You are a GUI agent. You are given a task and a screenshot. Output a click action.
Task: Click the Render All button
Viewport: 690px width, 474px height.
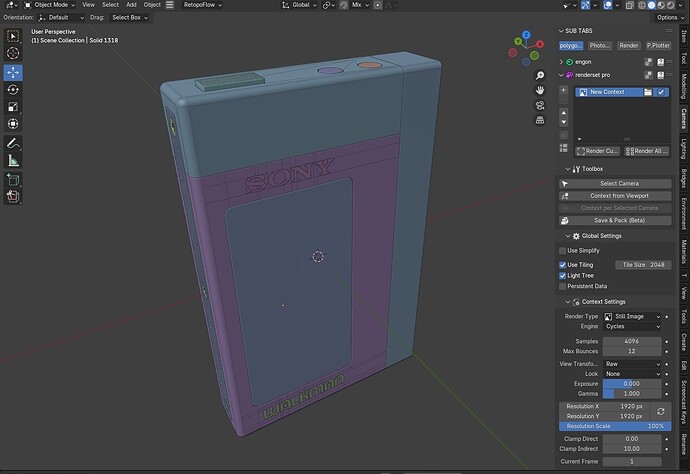pyautogui.click(x=647, y=151)
